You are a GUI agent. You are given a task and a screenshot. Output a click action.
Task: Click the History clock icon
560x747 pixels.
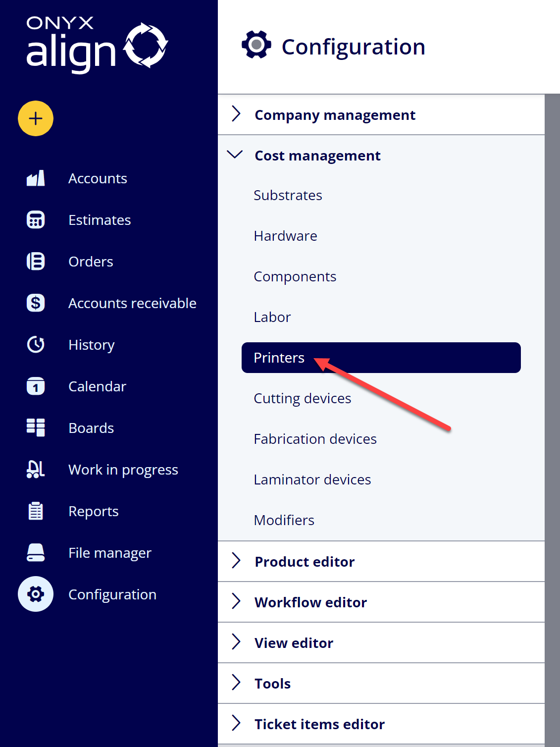click(x=36, y=345)
